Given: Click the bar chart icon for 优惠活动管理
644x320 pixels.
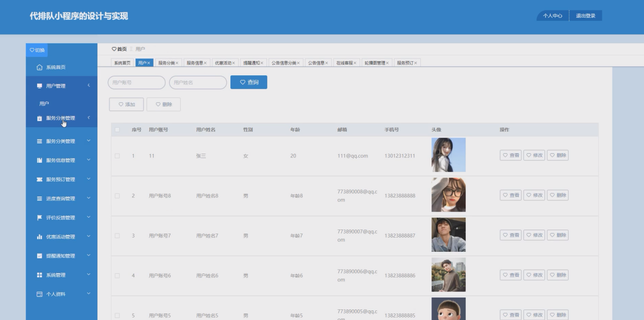Looking at the screenshot, I should pos(39,237).
